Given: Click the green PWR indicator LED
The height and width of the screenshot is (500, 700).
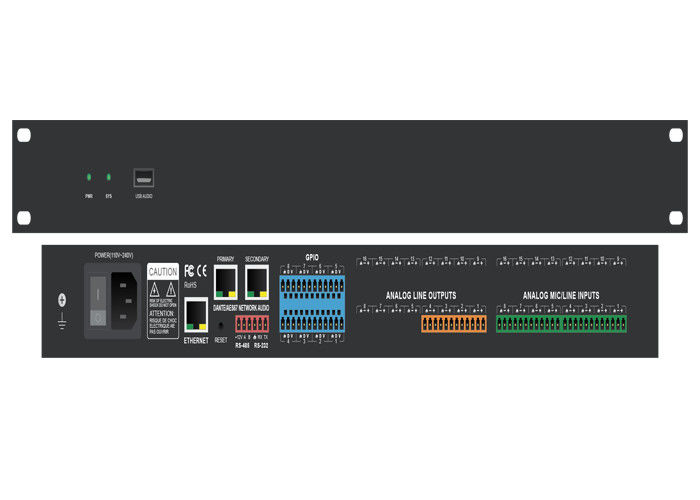Looking at the screenshot, I should point(88,177).
